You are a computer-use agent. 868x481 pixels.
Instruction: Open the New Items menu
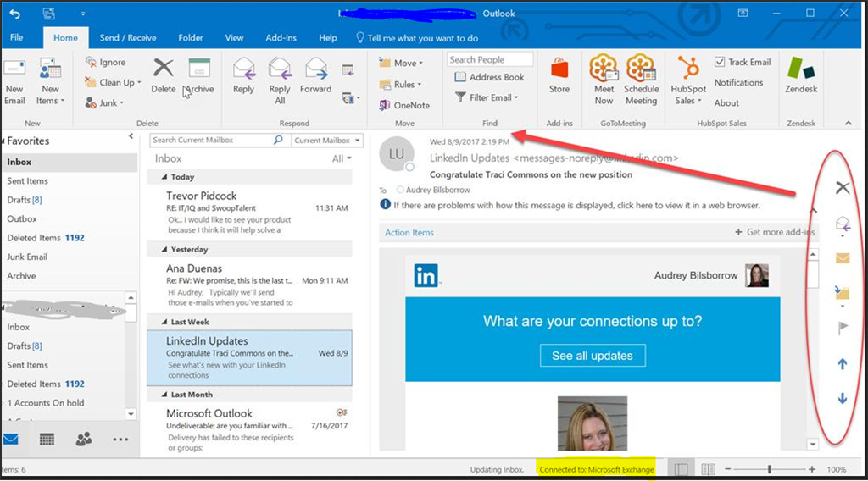tap(50, 82)
